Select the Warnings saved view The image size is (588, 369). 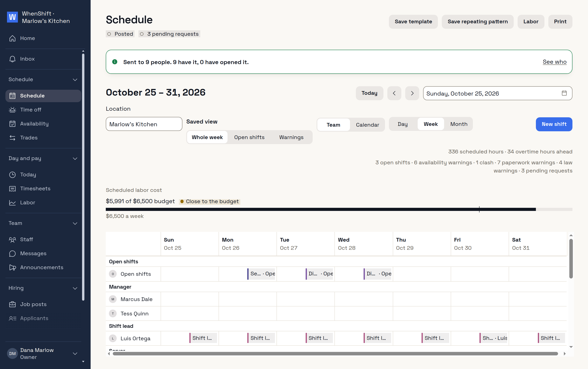tap(291, 137)
